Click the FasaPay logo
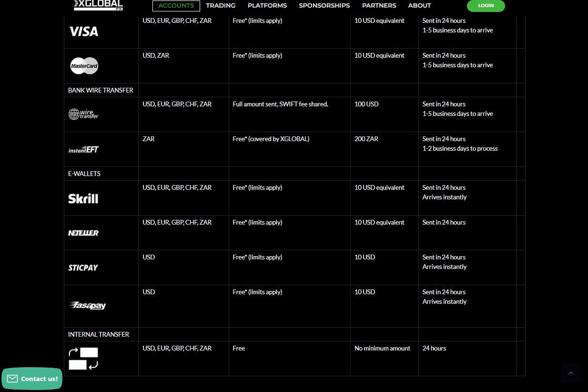This screenshot has height=392, width=588. click(87, 305)
